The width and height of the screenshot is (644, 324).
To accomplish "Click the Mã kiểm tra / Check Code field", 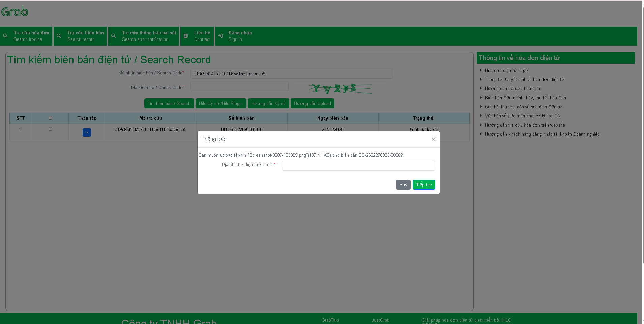I will pos(239,86).
